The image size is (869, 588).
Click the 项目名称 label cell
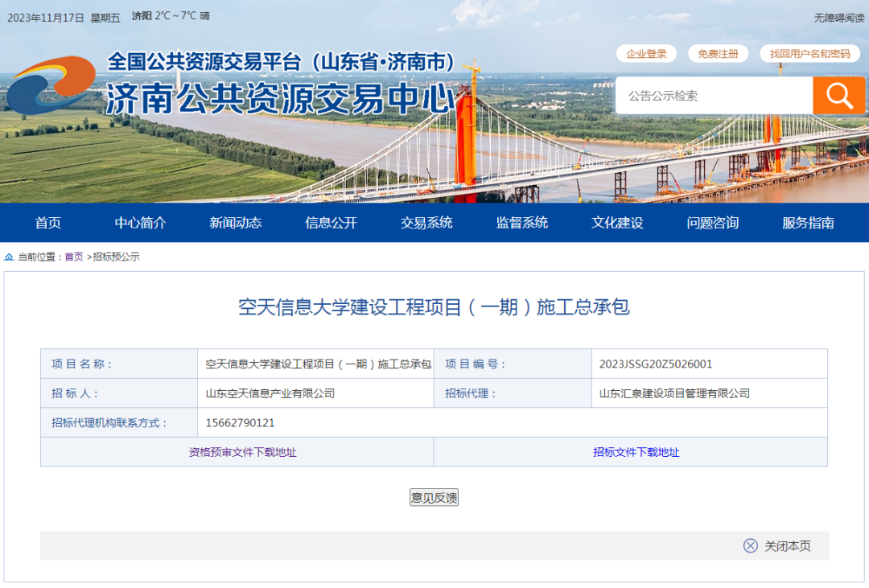click(119, 364)
